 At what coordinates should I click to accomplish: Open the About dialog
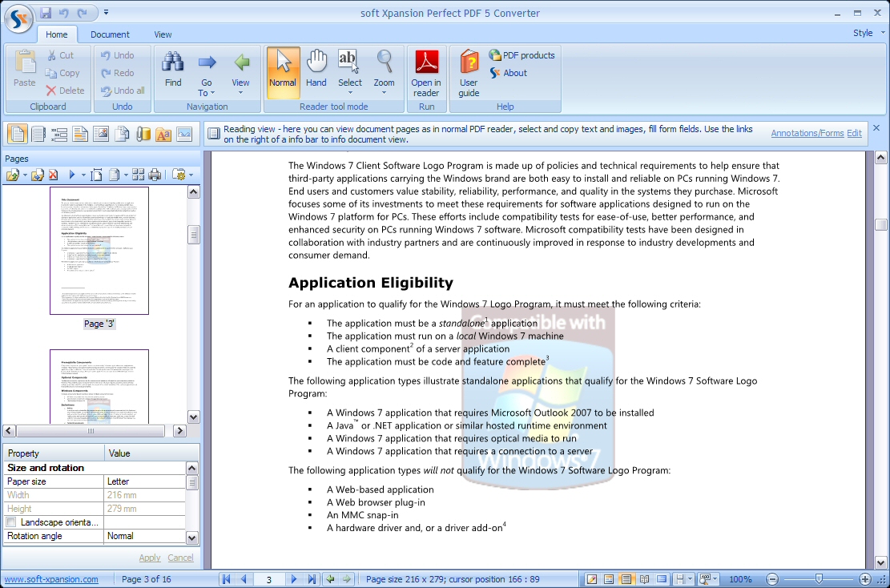click(509, 73)
